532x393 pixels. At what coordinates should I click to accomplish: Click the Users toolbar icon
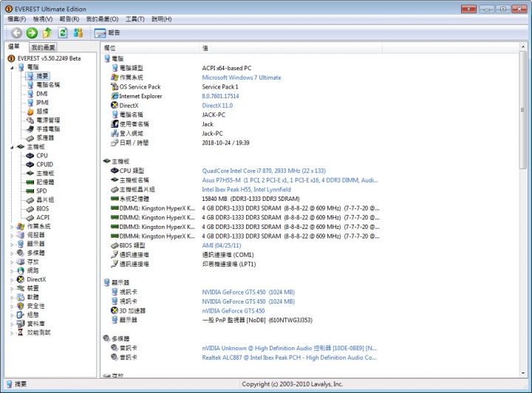pos(78,33)
